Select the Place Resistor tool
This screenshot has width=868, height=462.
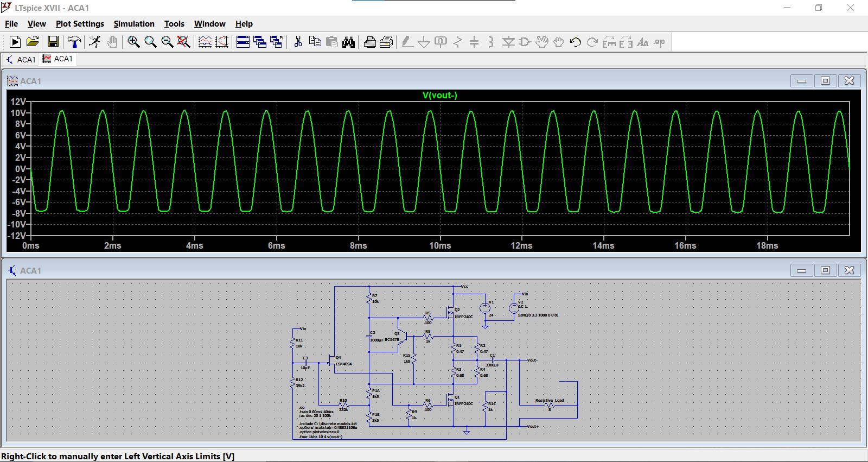pyautogui.click(x=458, y=42)
